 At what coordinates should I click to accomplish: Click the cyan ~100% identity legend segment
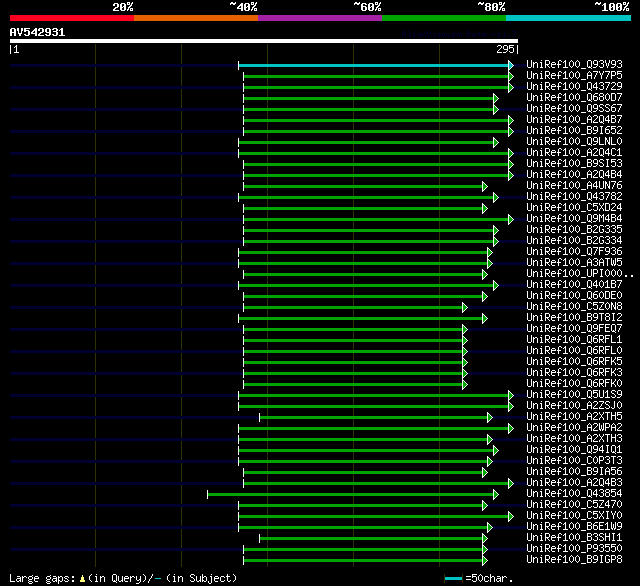coord(569,18)
